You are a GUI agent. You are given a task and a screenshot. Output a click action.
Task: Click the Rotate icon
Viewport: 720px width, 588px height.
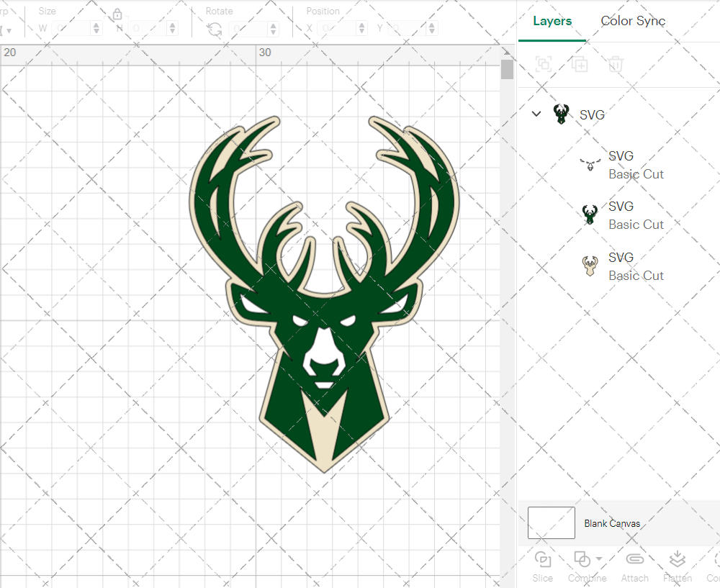[x=215, y=30]
